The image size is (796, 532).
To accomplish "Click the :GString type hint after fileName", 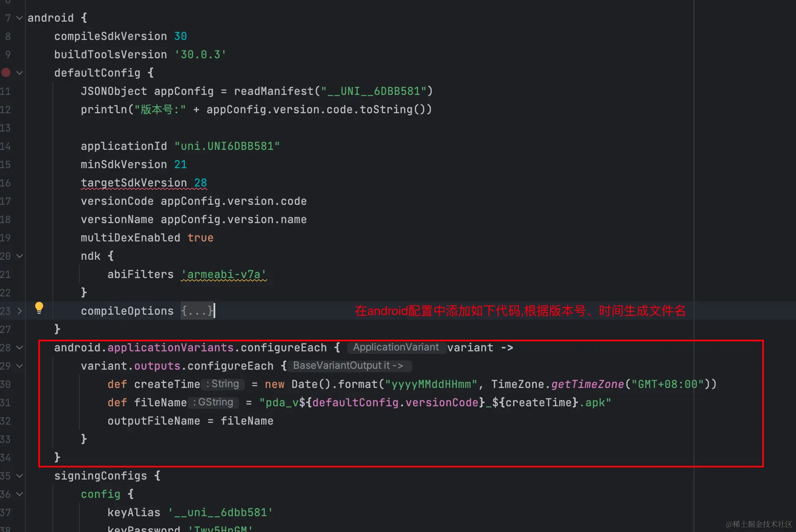I will [x=213, y=402].
